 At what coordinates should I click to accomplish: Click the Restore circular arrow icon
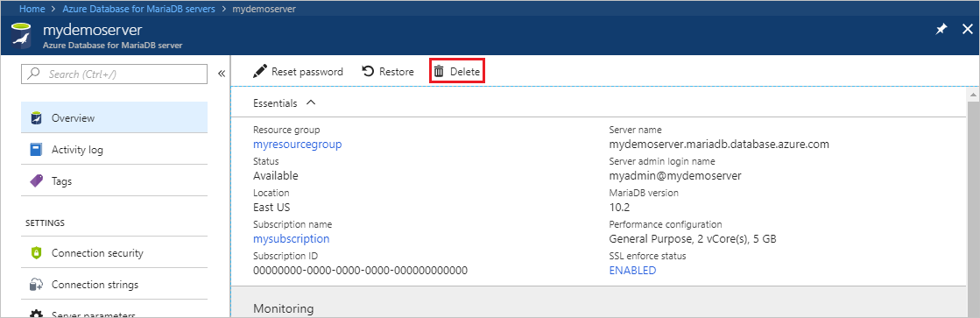[368, 71]
